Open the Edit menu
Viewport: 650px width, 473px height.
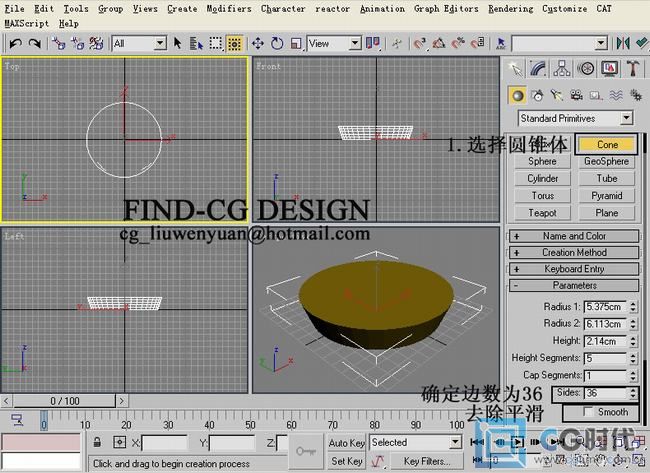click(x=44, y=9)
